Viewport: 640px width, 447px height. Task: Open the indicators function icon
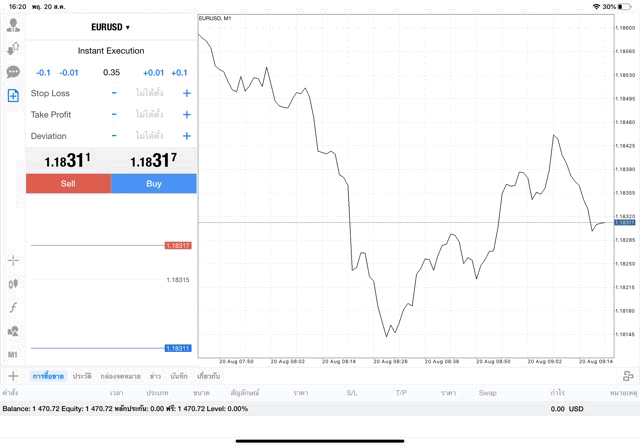13,308
